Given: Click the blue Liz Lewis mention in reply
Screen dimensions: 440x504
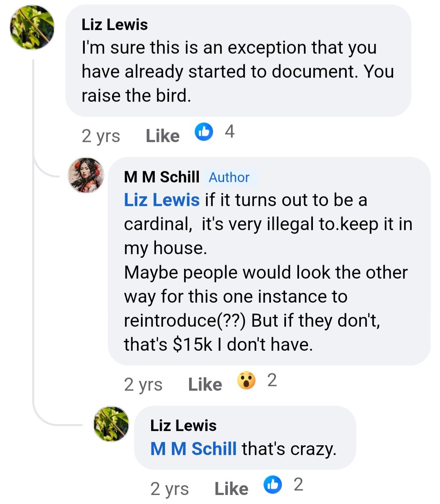Looking at the screenshot, I should click(162, 200).
